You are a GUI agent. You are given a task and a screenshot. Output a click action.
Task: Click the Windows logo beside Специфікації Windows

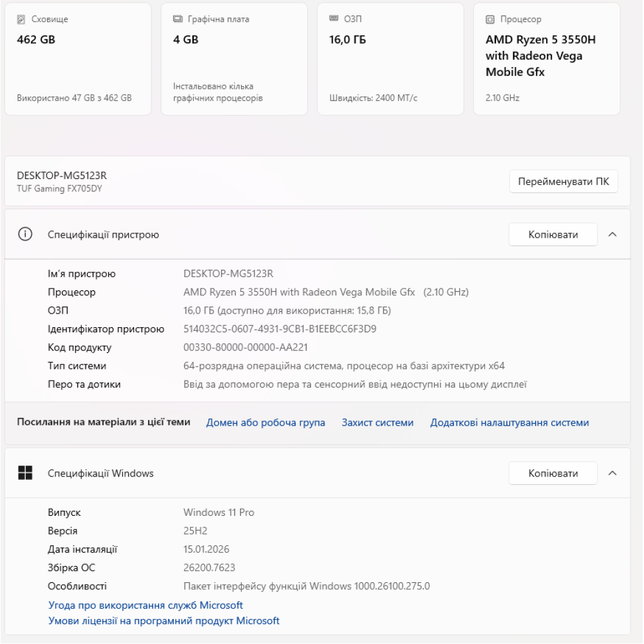pos(25,473)
